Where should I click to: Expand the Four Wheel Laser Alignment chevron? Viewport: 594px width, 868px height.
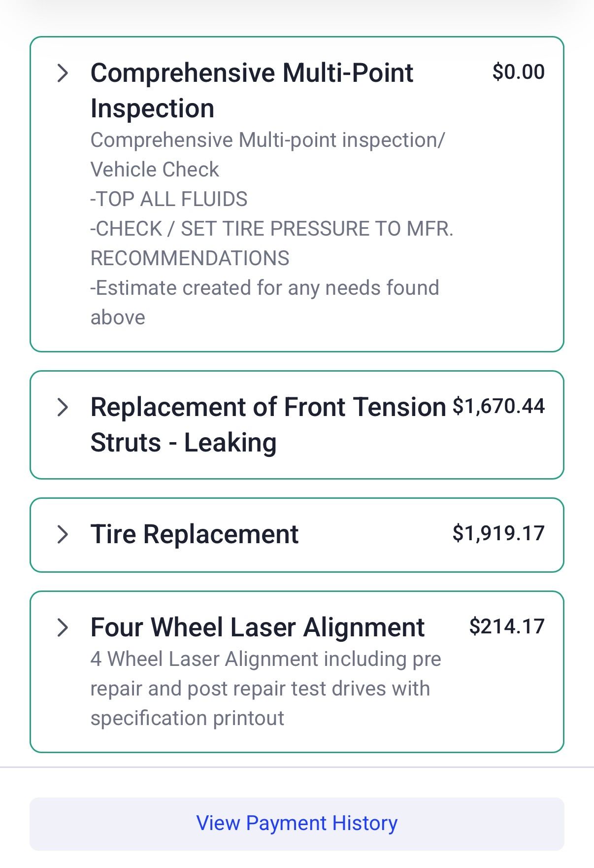pos(63,627)
